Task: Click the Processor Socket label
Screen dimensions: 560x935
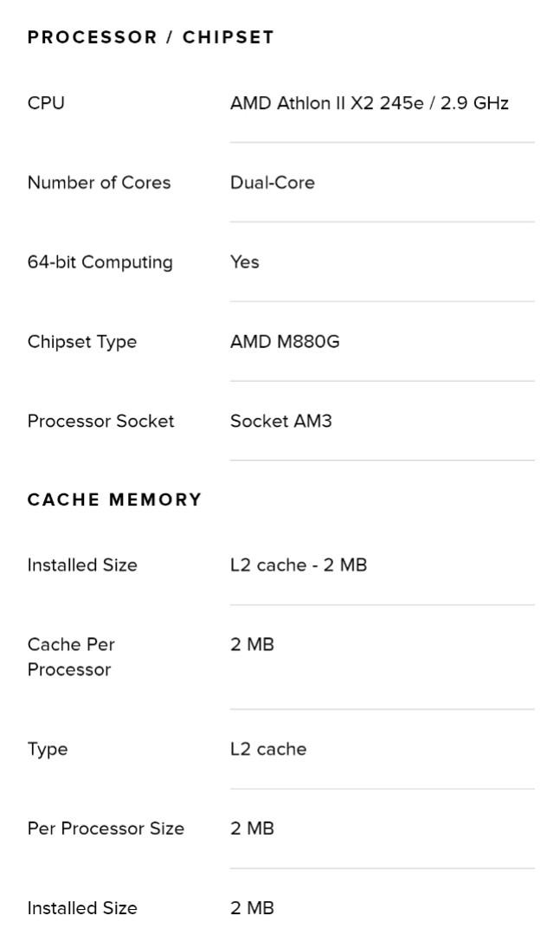Action: tap(100, 422)
